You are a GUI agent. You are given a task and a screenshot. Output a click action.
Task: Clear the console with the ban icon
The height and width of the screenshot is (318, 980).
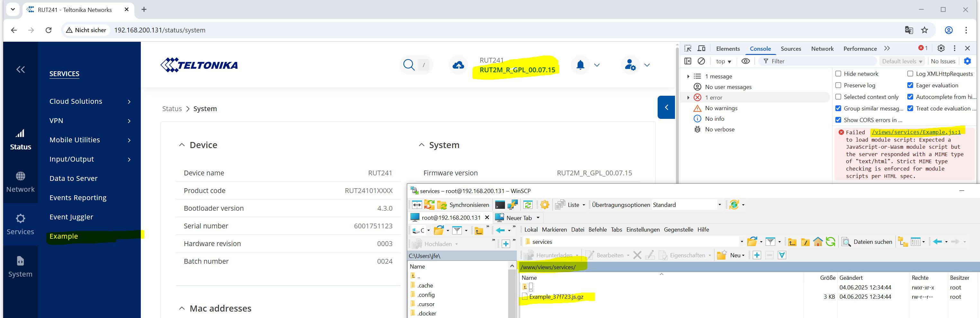pos(701,61)
